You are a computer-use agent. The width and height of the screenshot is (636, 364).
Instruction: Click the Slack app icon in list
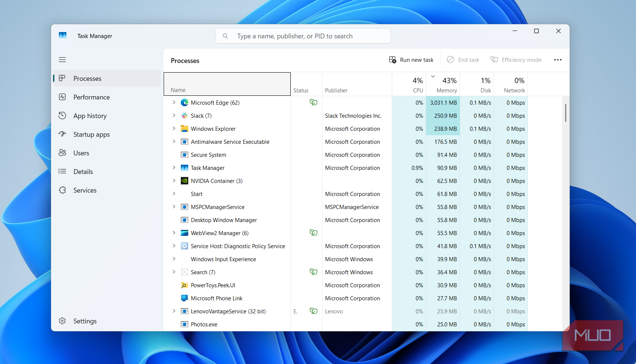pyautogui.click(x=184, y=116)
